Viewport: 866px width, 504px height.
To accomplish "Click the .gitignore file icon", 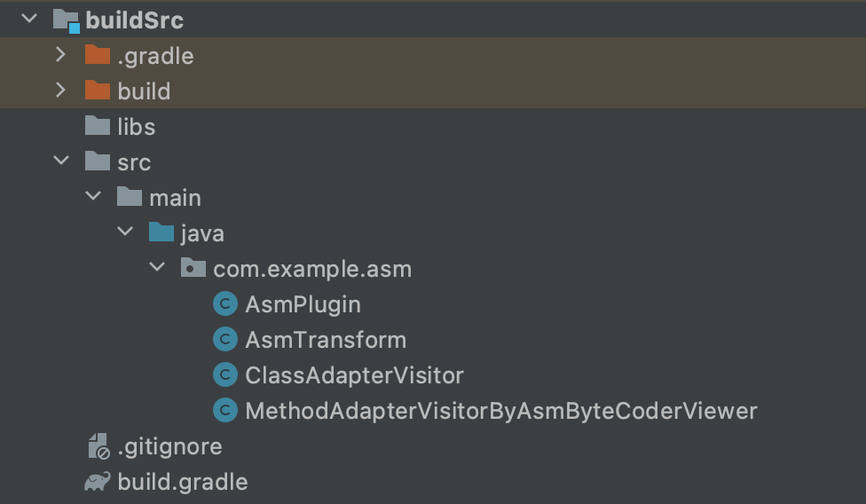I will (x=97, y=446).
